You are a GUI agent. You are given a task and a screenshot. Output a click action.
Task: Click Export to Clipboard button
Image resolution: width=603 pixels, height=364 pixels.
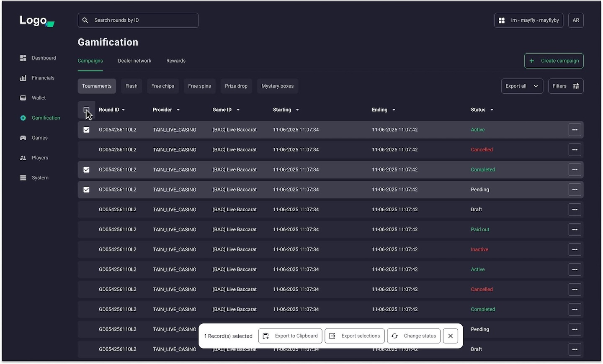tap(290, 336)
